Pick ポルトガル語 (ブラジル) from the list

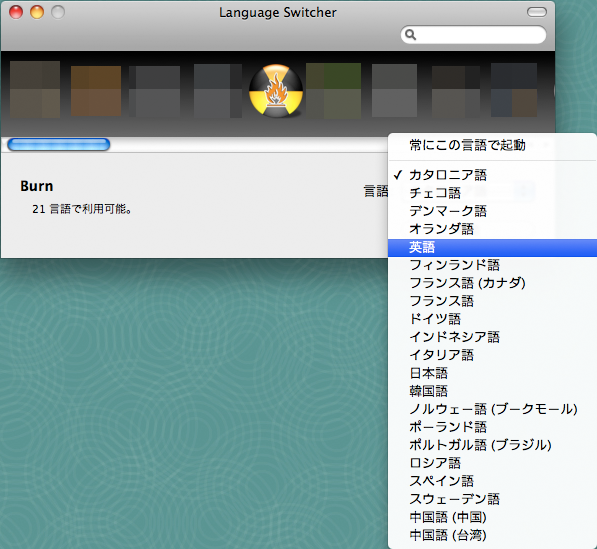[492, 445]
